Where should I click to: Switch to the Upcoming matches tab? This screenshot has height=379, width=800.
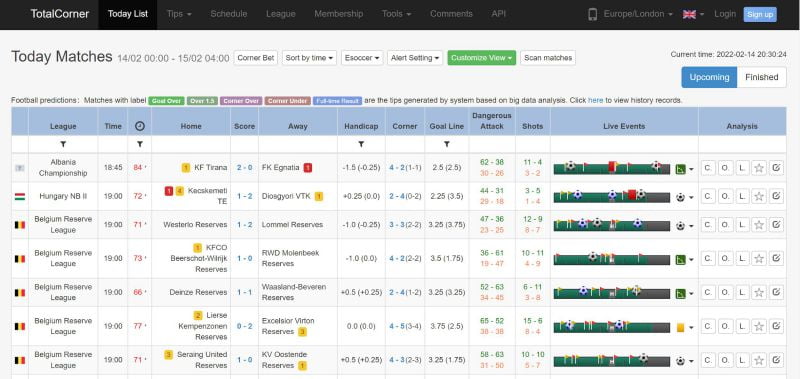click(709, 78)
